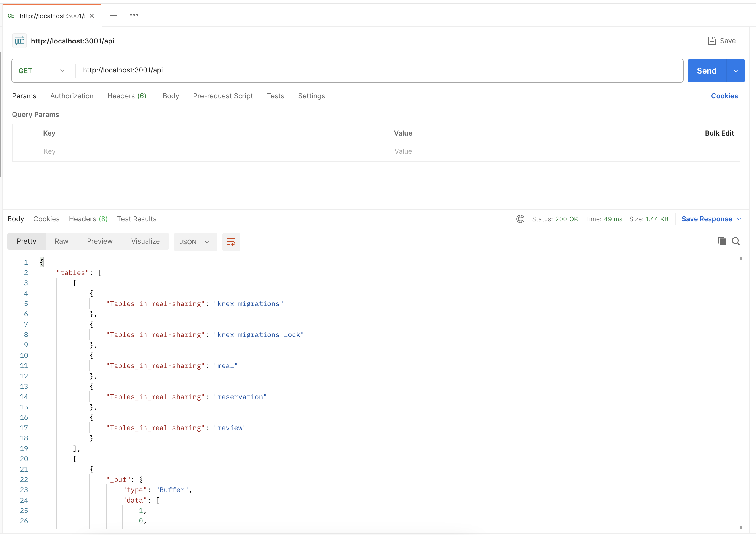Click the query params Key input field
This screenshot has height=535, width=756.
click(x=213, y=151)
